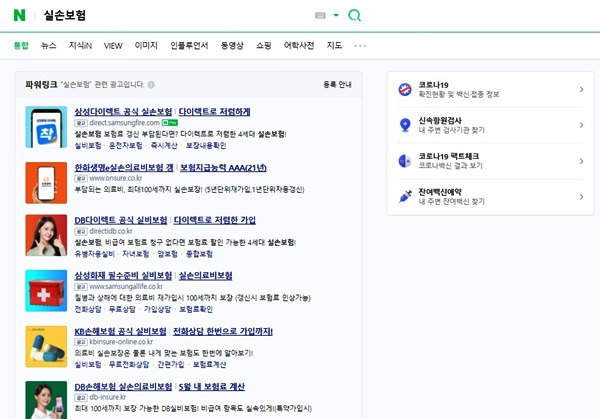Click the 코로나19 virus icon
Screen dimensions: 600x419
pos(405,89)
